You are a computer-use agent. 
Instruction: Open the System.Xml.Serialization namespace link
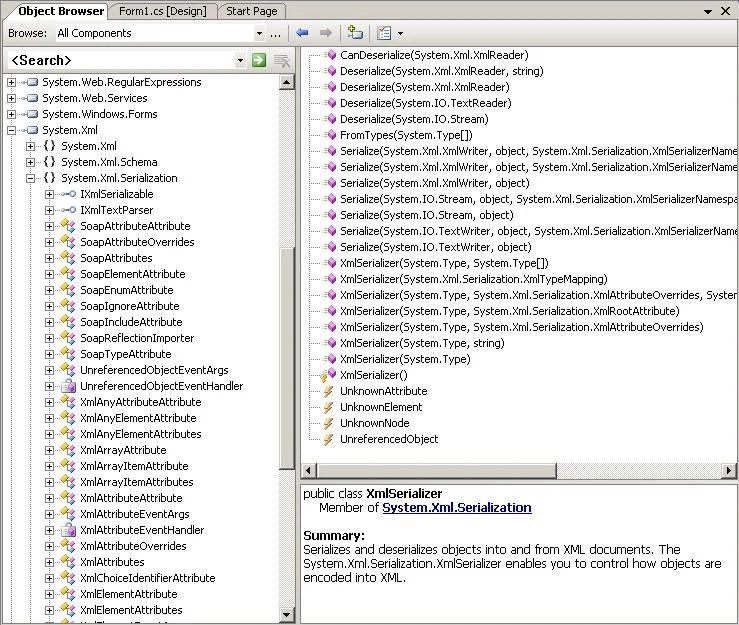[457, 508]
